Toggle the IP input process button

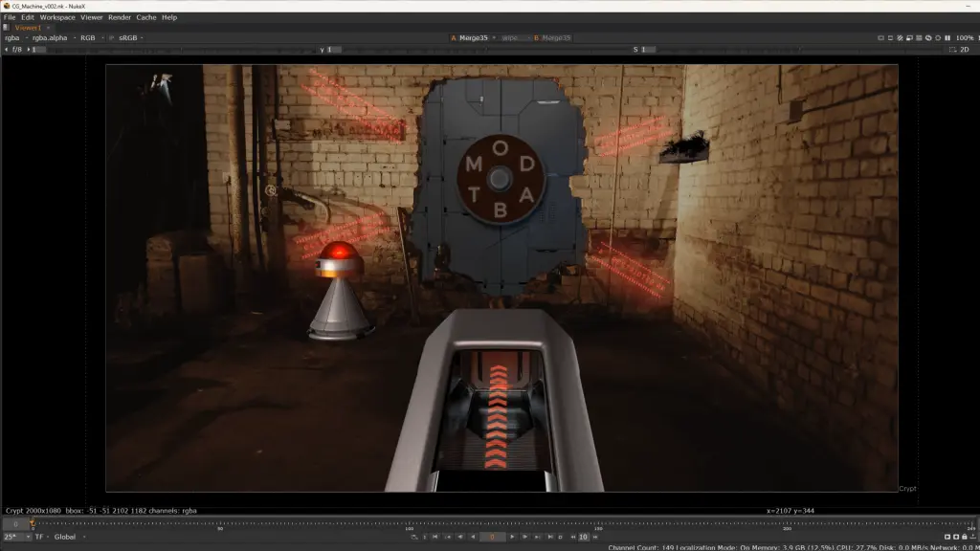pos(112,38)
